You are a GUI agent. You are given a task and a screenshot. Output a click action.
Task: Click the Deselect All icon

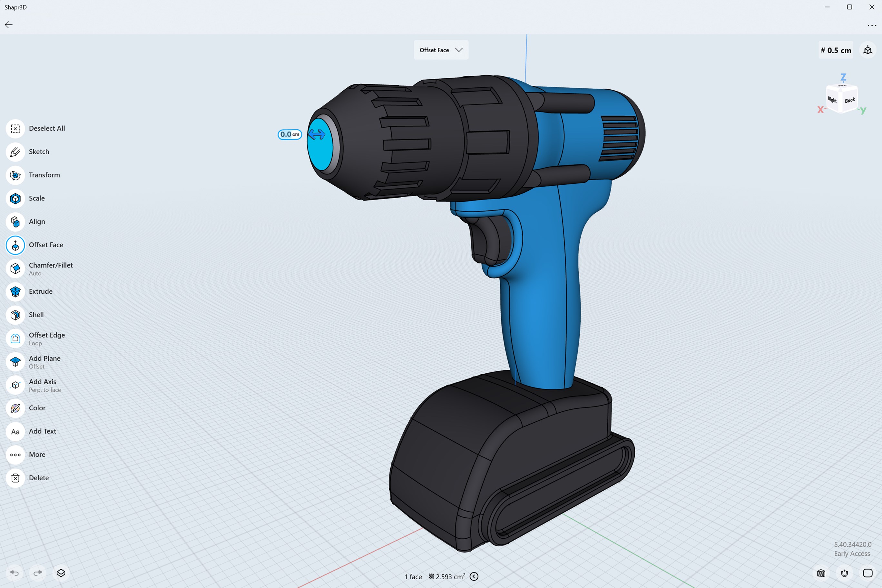15,129
